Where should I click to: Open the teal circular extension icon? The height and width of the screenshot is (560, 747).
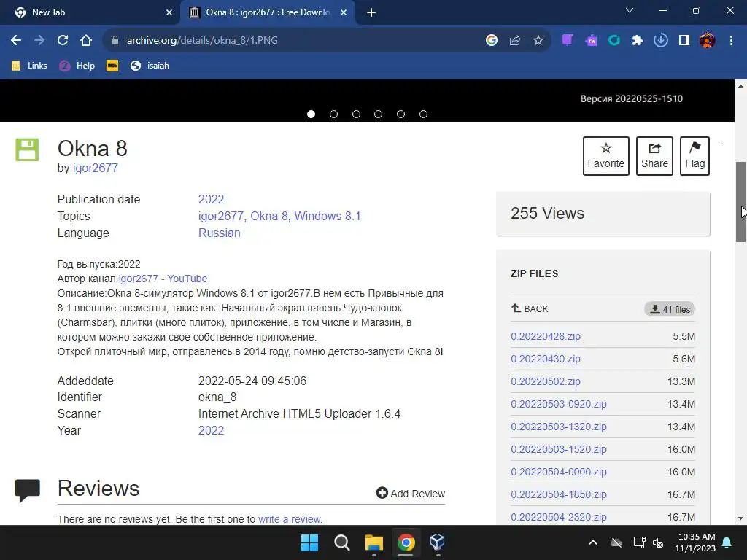(x=614, y=41)
